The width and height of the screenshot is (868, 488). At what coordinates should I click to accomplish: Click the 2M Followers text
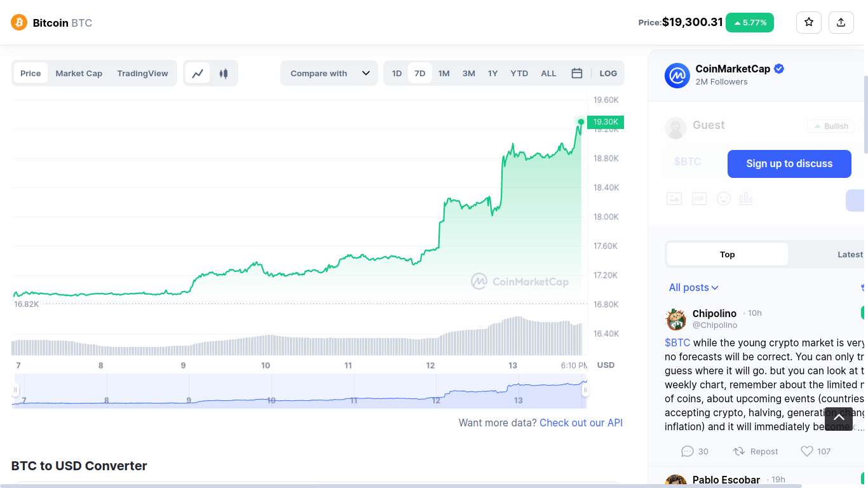pos(721,82)
